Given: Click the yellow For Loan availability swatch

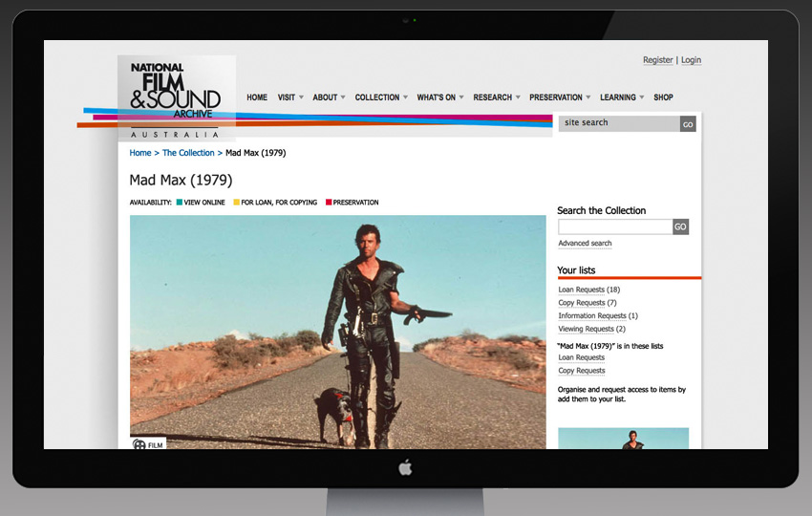Looking at the screenshot, I should [x=237, y=202].
